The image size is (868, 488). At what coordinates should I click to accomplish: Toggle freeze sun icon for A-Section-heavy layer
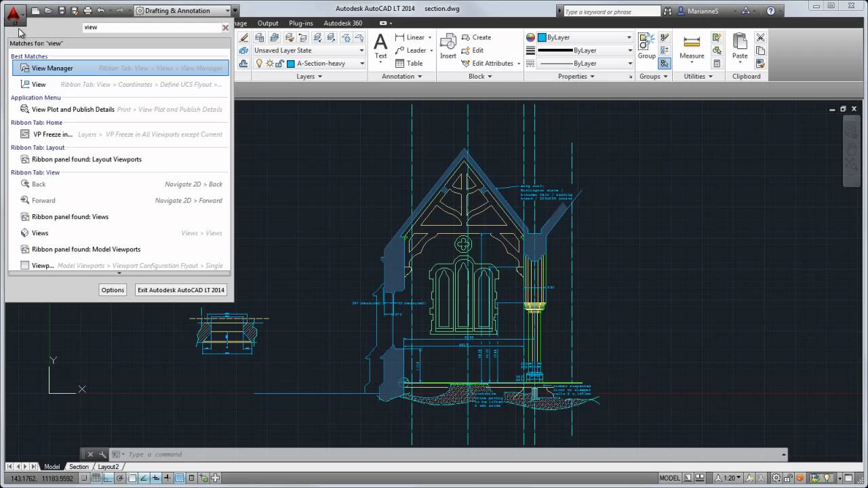269,63
